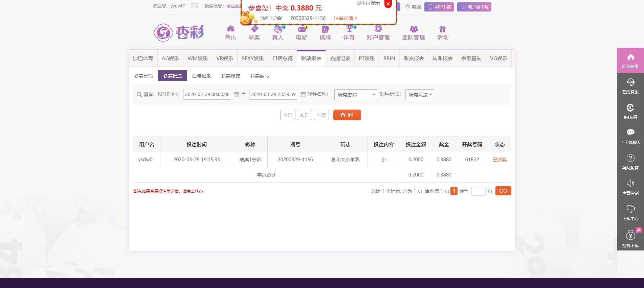Click the 已派奖 status link
644x288 pixels.
499,160
